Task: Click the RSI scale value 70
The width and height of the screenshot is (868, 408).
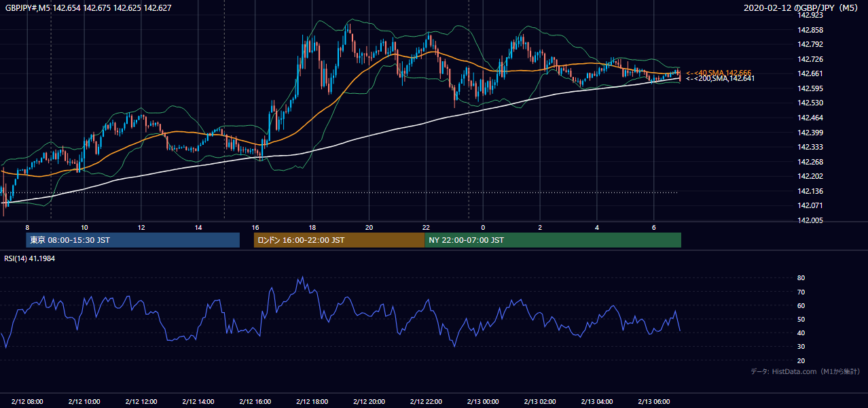Action: [801, 292]
